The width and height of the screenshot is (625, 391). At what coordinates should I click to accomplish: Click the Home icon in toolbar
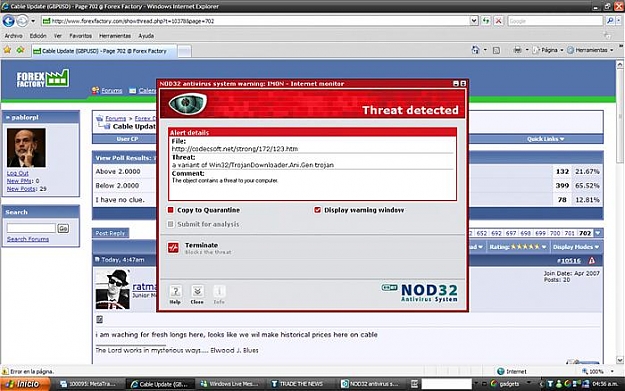click(475, 50)
